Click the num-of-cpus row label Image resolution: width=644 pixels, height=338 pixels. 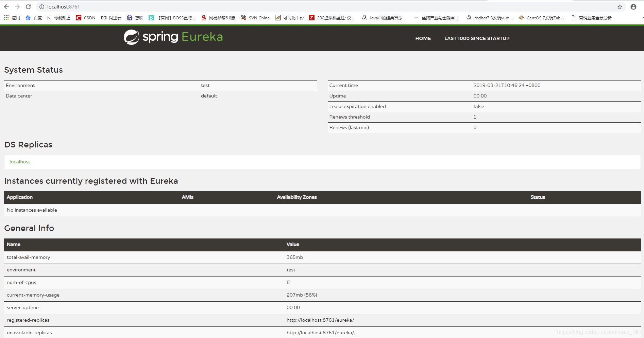point(21,282)
